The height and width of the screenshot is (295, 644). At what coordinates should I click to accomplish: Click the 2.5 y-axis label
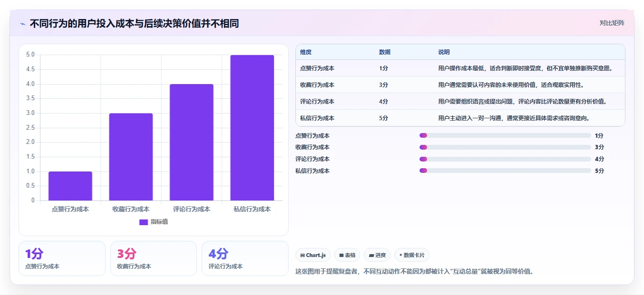tap(30, 127)
